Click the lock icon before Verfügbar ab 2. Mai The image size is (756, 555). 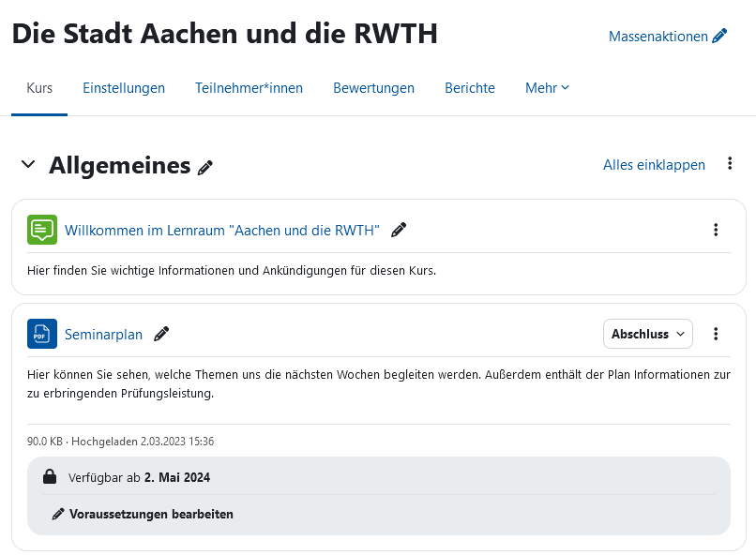point(50,476)
